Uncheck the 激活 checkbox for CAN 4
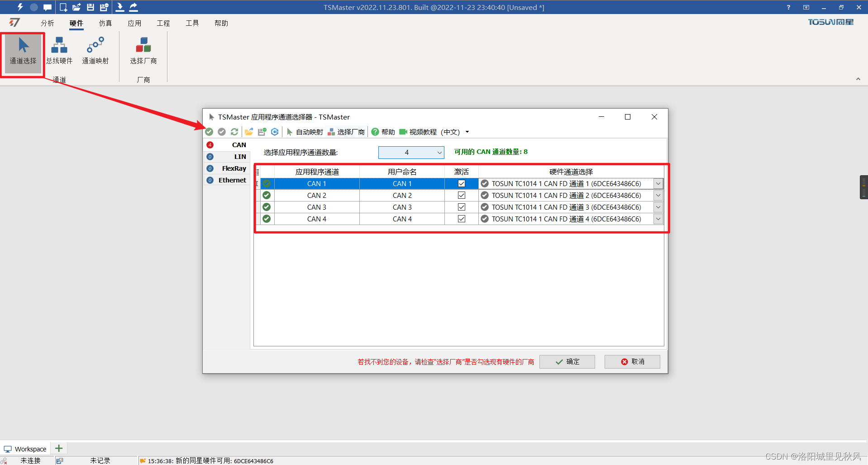The image size is (868, 465). click(x=462, y=219)
